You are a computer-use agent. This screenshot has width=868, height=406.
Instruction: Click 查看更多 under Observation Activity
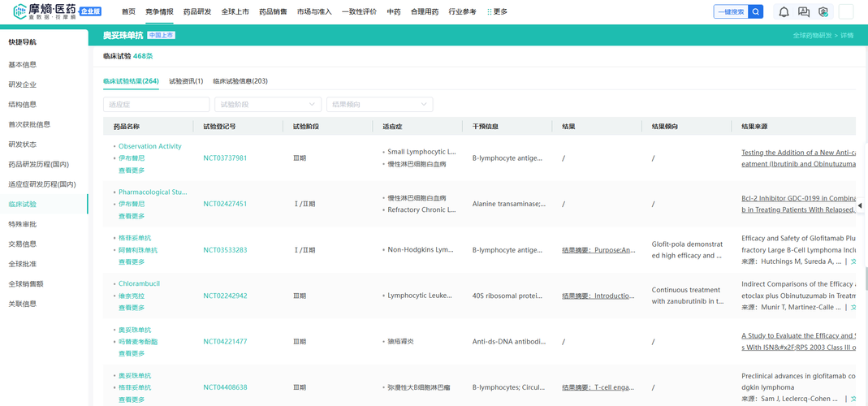[x=132, y=171]
